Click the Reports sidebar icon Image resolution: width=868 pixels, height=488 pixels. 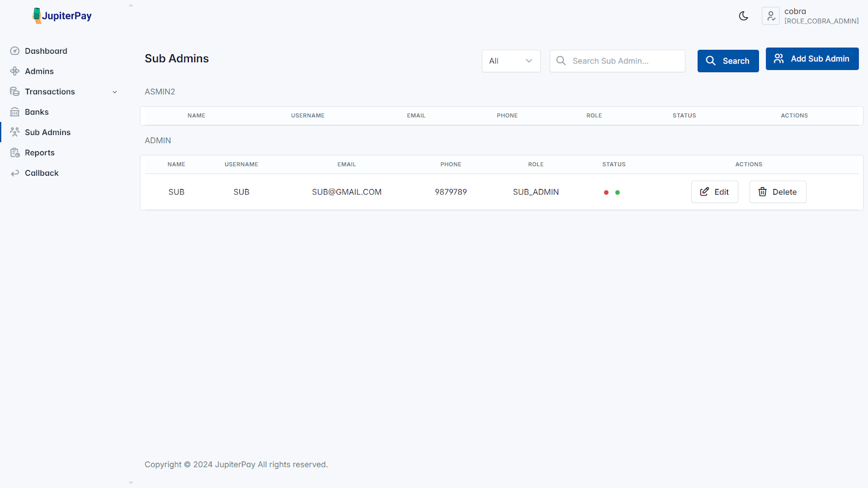(15, 153)
